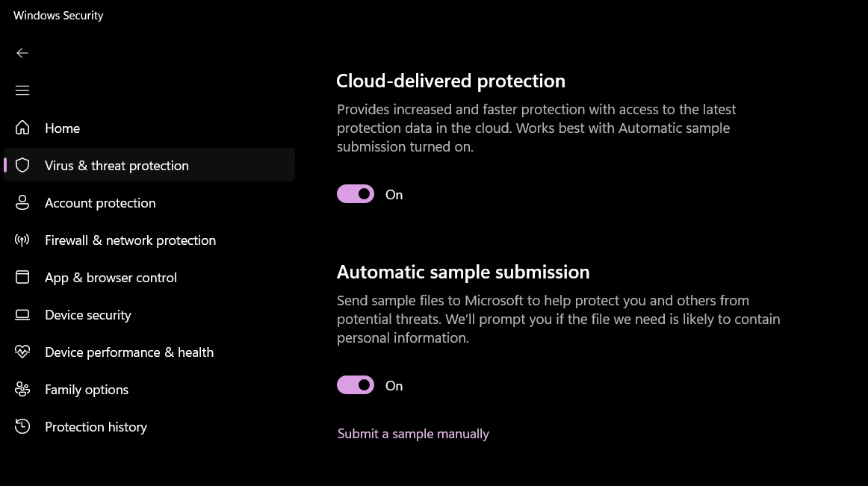Switch to Firewall & network protection section
Screen dimensions: 868x486
[130, 240]
